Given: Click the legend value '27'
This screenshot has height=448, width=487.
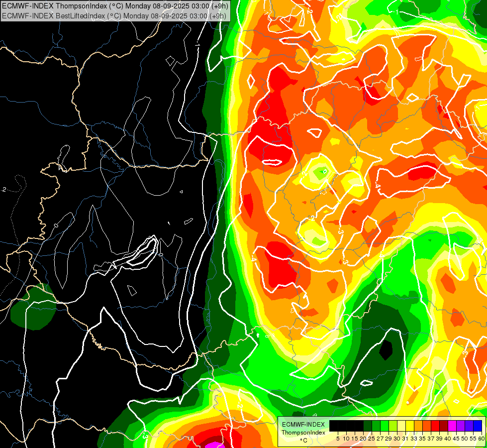Looking at the screenshot, I should pos(380,439).
